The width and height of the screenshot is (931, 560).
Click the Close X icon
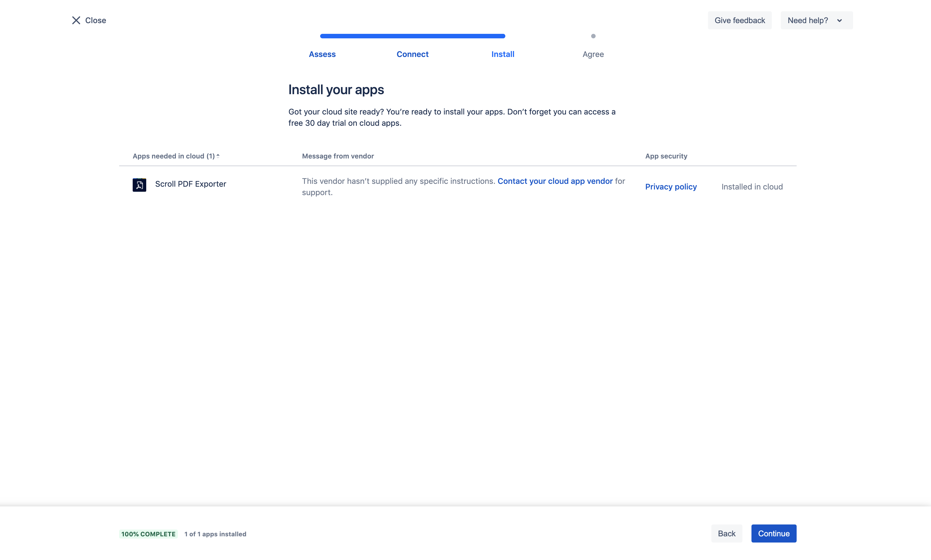[x=76, y=20]
